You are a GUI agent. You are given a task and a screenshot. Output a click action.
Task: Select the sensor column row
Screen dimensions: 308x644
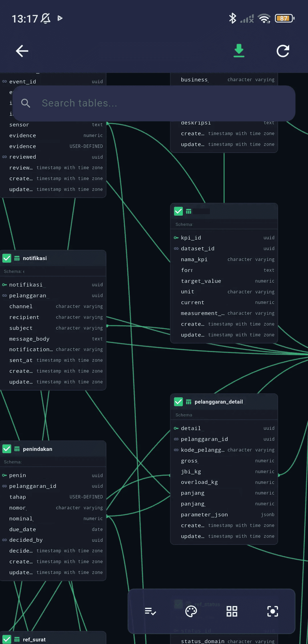(x=53, y=125)
